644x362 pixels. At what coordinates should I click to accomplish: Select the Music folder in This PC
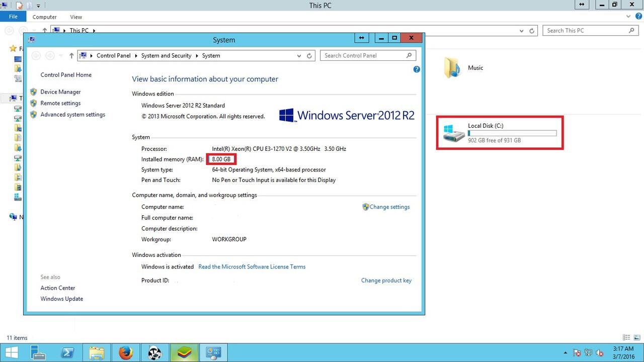coord(464,68)
